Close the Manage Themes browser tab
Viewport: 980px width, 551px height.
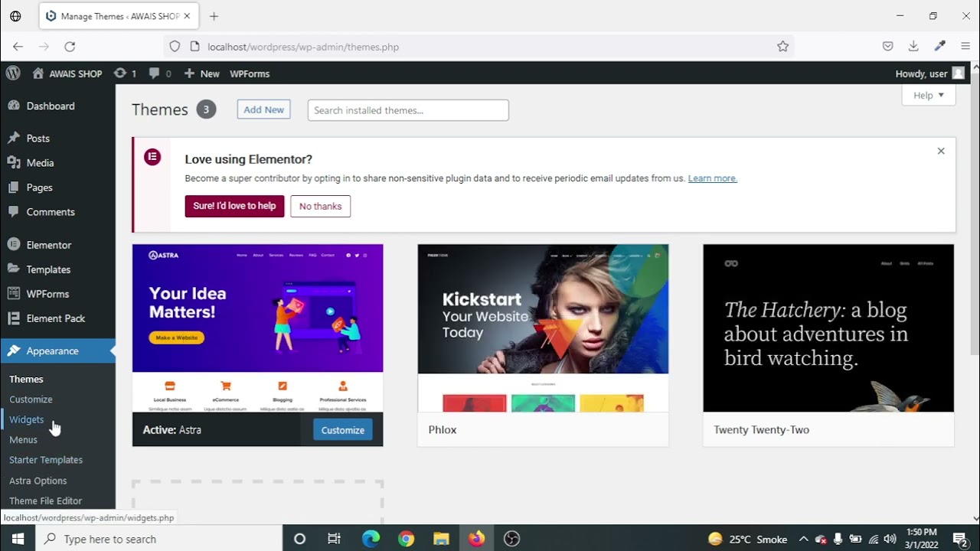[x=187, y=16]
